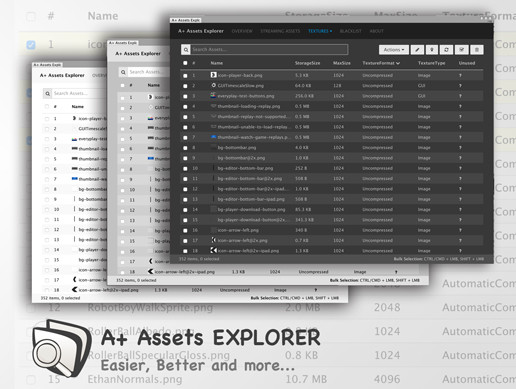Viewport: 516px width, 389px height.
Task: Click the A+ Assets Explorer folder logo
Action: (62, 348)
